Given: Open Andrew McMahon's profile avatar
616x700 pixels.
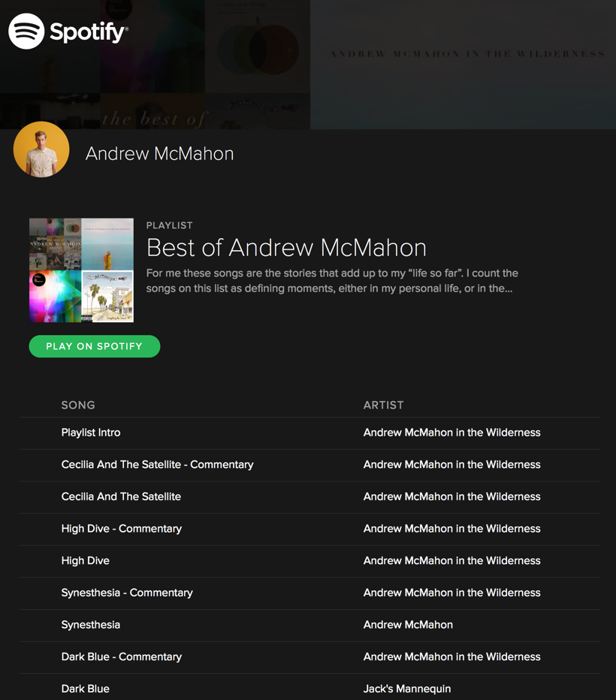Looking at the screenshot, I should point(41,149).
